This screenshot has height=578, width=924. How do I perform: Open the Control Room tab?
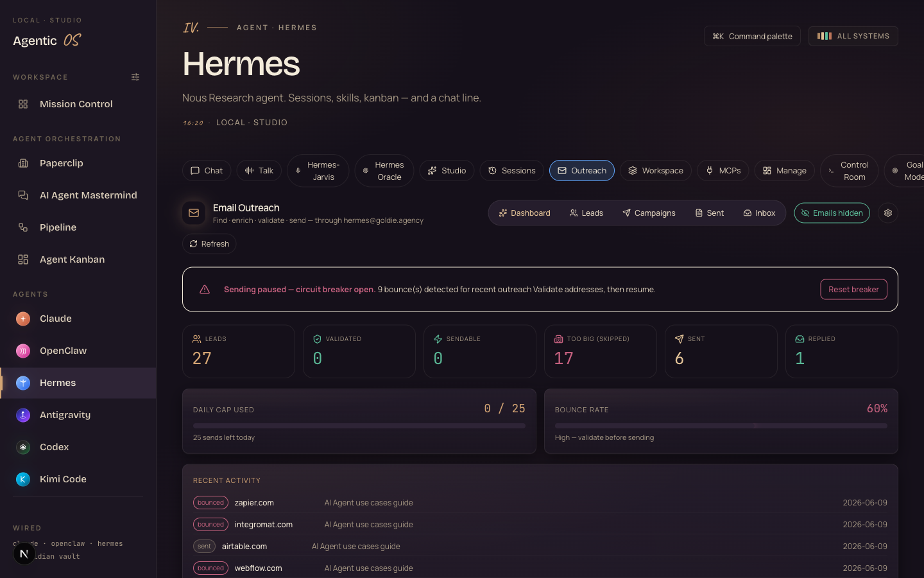pos(849,171)
